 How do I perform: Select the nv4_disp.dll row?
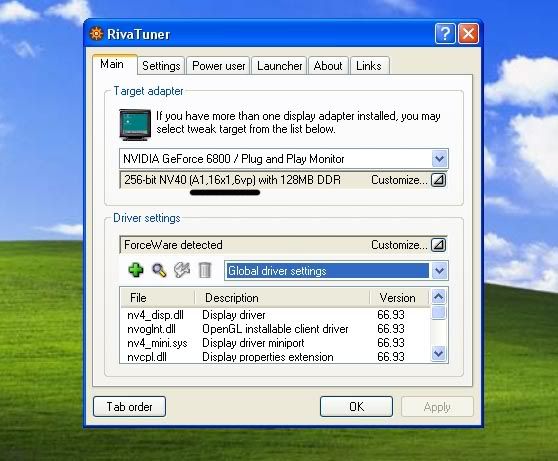point(275,315)
